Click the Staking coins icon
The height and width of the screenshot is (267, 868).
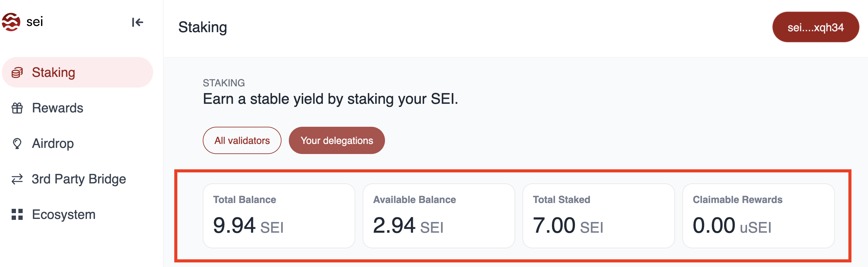[x=17, y=72]
